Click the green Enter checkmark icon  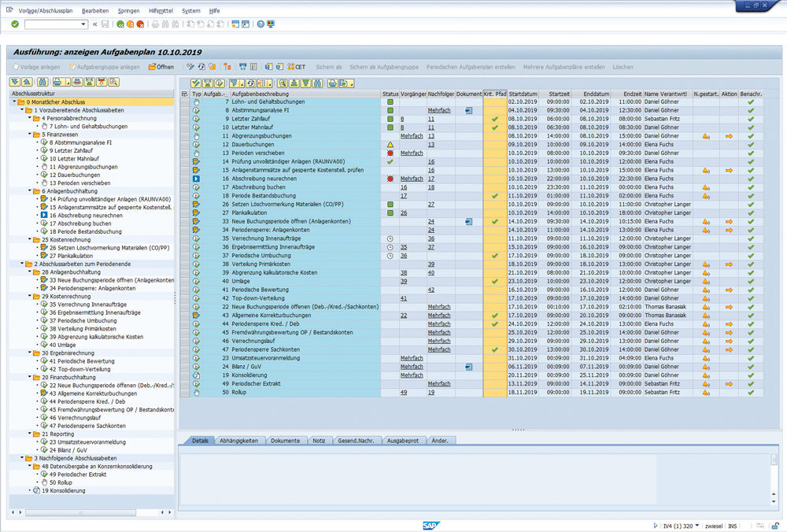(15, 24)
